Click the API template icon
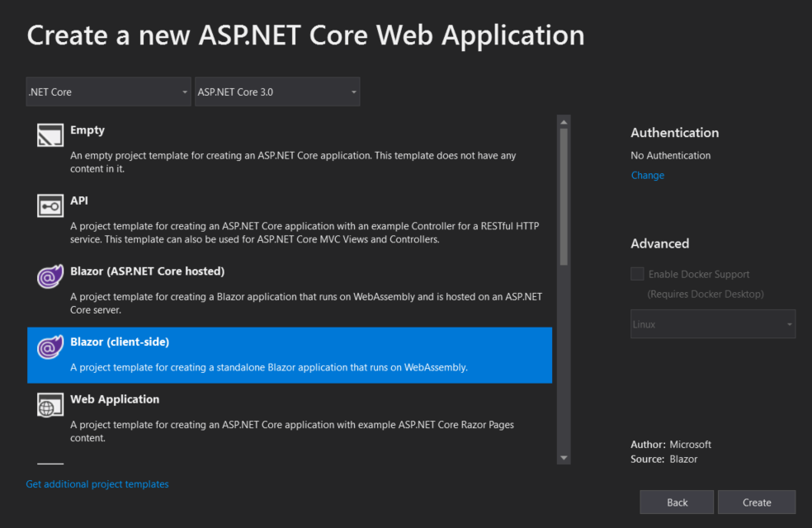 click(x=50, y=205)
